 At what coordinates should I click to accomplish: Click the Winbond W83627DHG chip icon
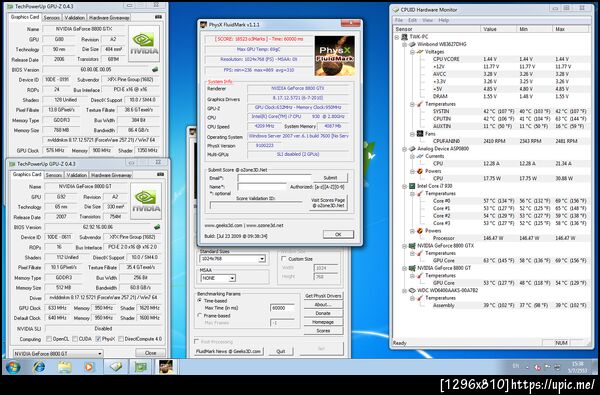(x=412, y=44)
